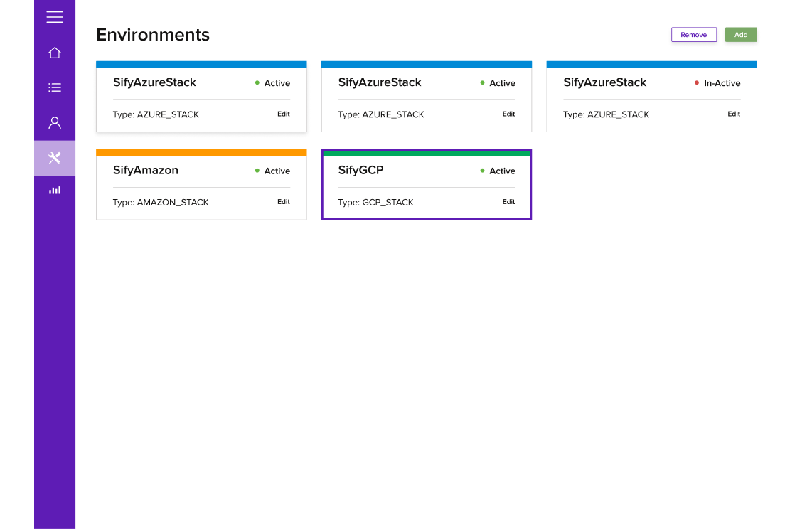
Task: Go to Home using the sidebar icon
Action: [54, 53]
